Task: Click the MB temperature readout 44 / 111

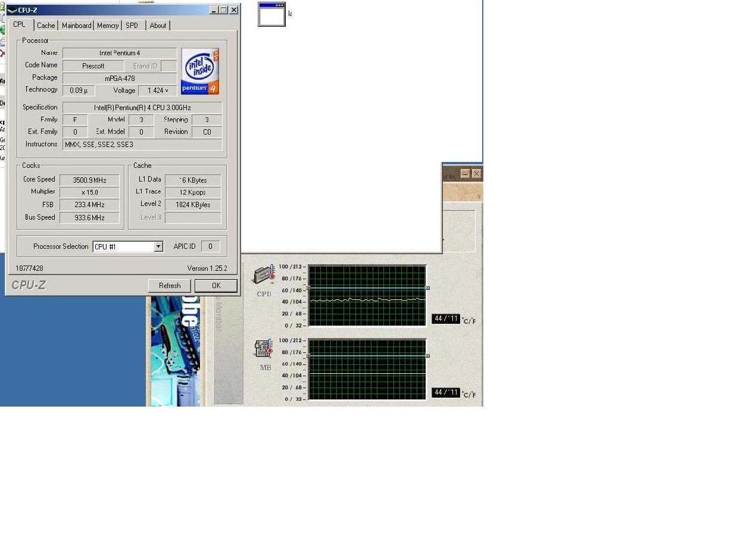Action: pos(446,393)
